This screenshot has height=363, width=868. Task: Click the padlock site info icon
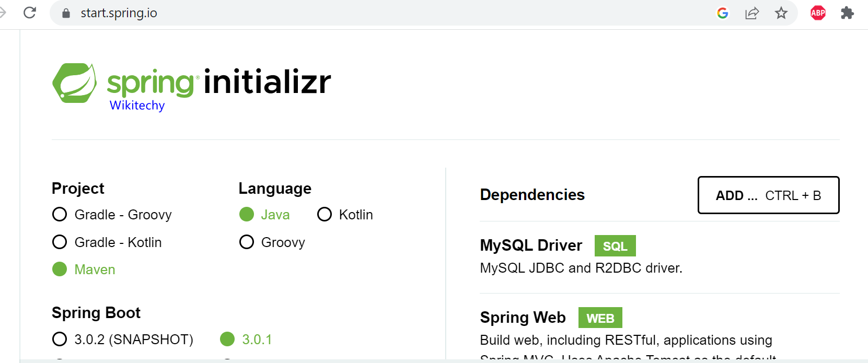[66, 13]
